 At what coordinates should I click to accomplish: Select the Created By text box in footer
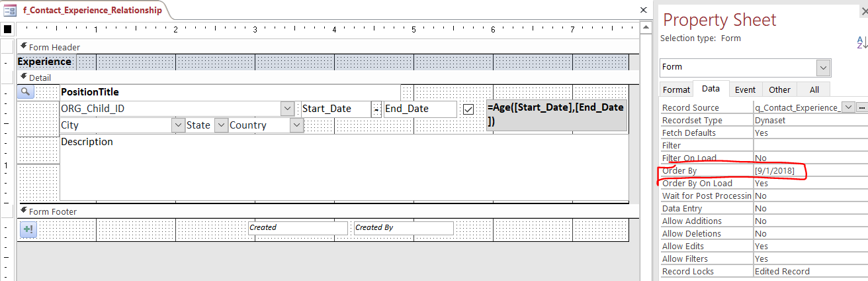(404, 227)
